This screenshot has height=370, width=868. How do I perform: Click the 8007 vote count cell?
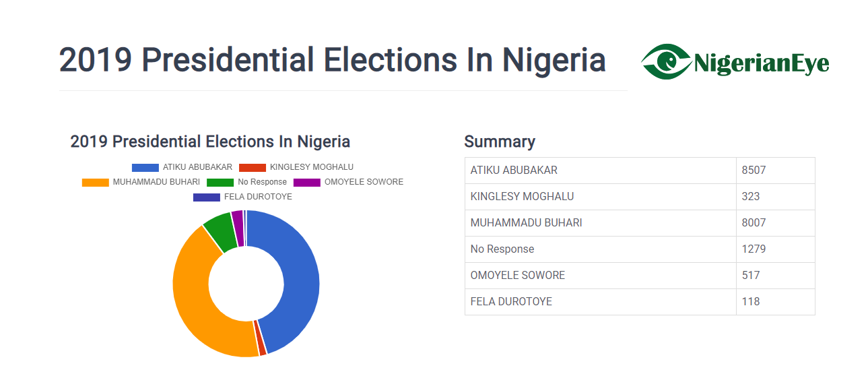(x=754, y=223)
